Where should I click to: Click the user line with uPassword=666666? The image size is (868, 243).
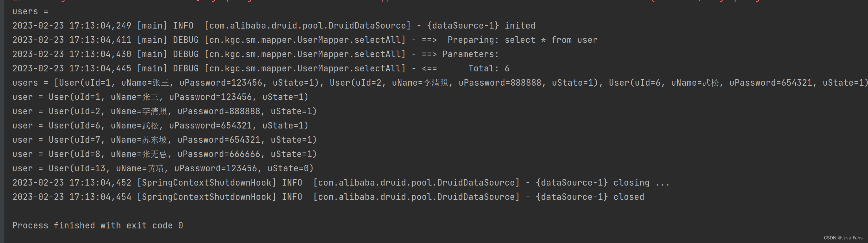pyautogui.click(x=165, y=154)
